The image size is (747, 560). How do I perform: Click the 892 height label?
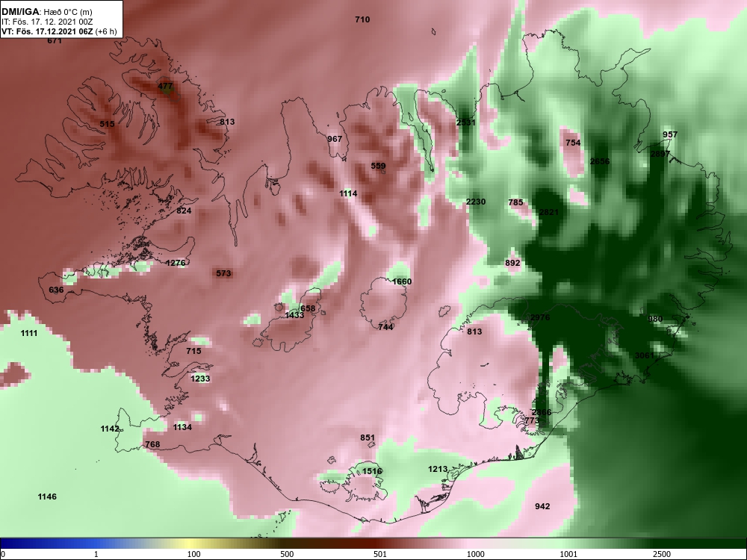pyautogui.click(x=512, y=263)
